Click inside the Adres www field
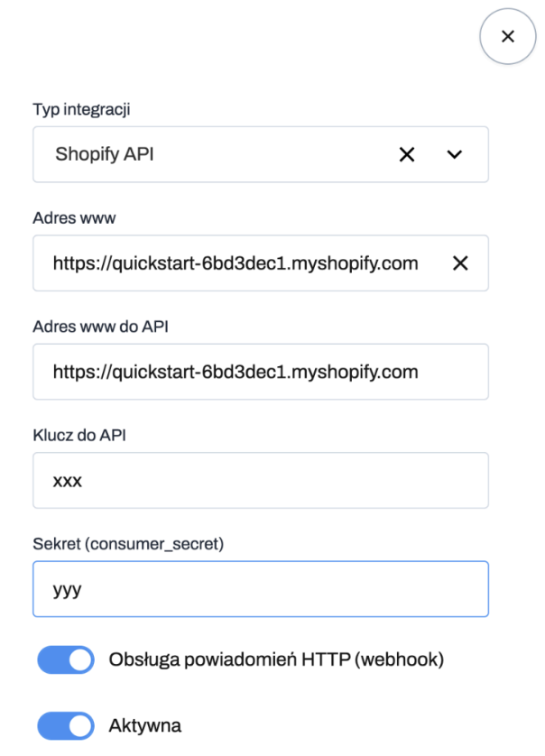This screenshot has width=545, height=756. [226, 263]
